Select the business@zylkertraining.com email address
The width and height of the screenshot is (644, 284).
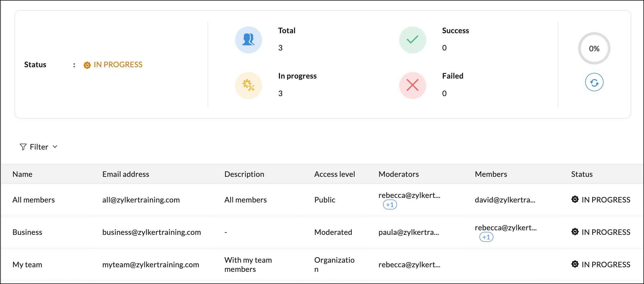tap(151, 232)
